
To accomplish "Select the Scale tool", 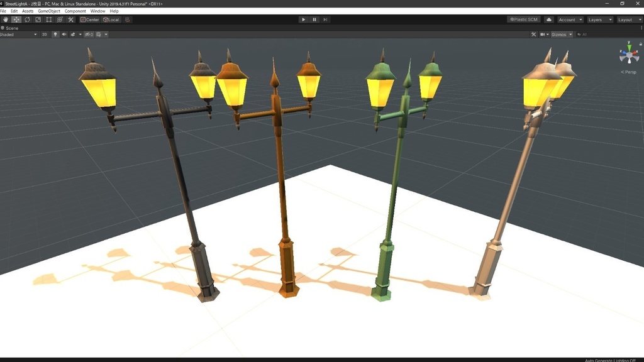I will coord(38,19).
